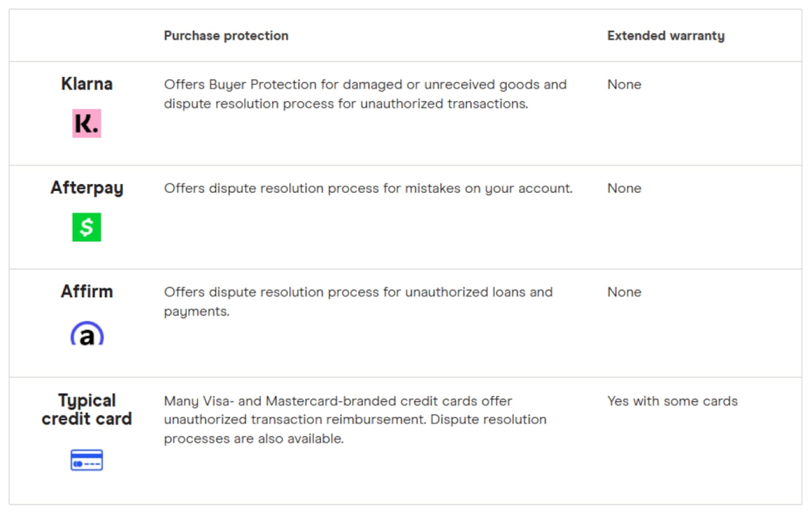The width and height of the screenshot is (812, 512).
Task: Click the Affirm blue arc logo icon
Action: click(x=87, y=334)
